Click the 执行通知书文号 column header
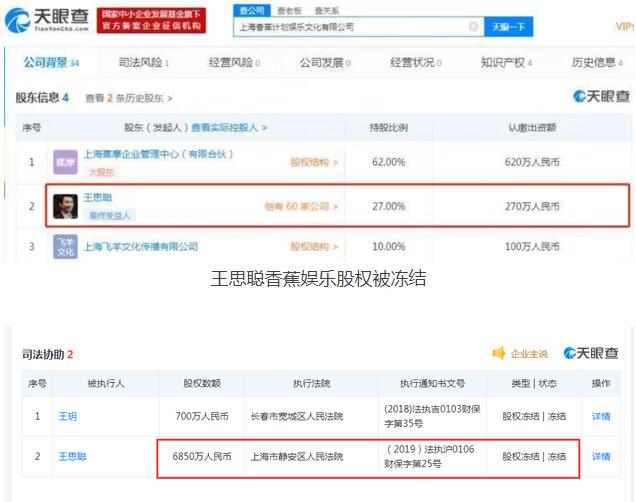This screenshot has width=636, height=502. click(x=432, y=383)
